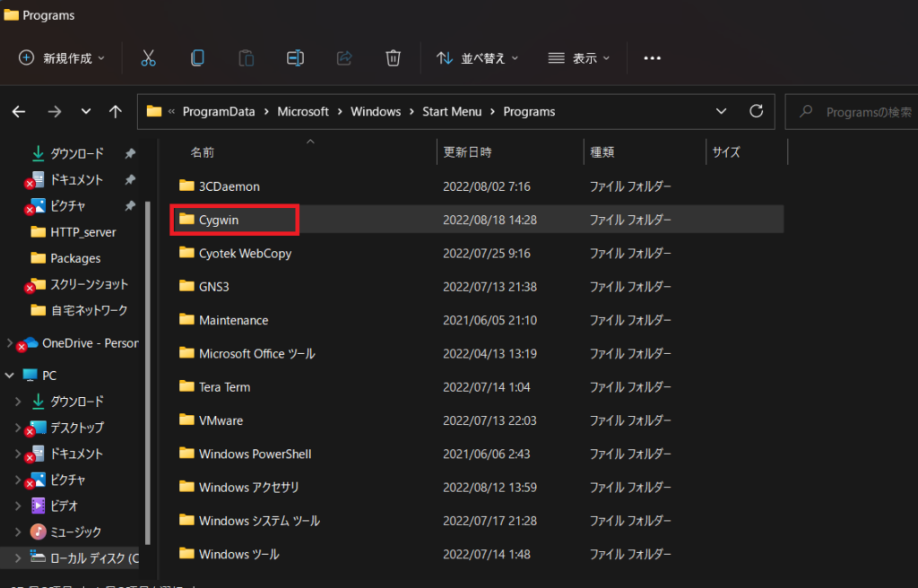918x588 pixels.
Task: Click the GNS3 folder icon
Action: tap(186, 286)
